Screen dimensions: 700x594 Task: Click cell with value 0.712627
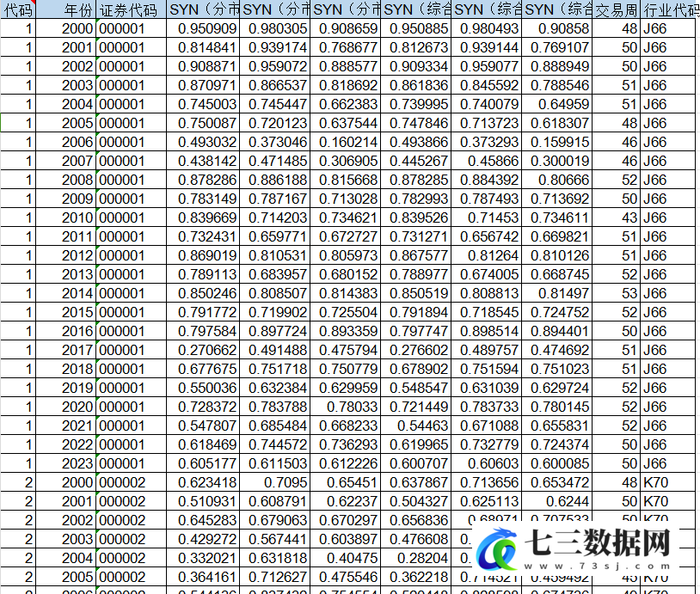click(274, 577)
